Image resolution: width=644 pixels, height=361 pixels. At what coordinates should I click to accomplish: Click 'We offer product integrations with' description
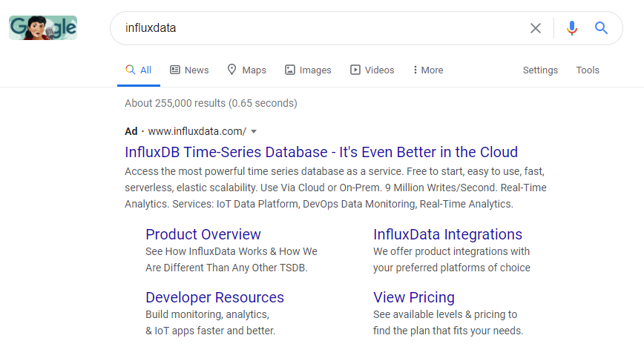point(452,259)
